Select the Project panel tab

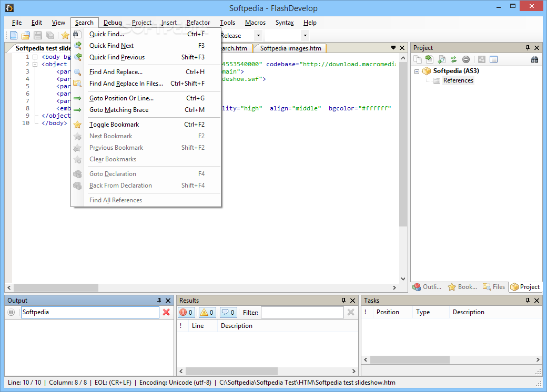(x=525, y=287)
